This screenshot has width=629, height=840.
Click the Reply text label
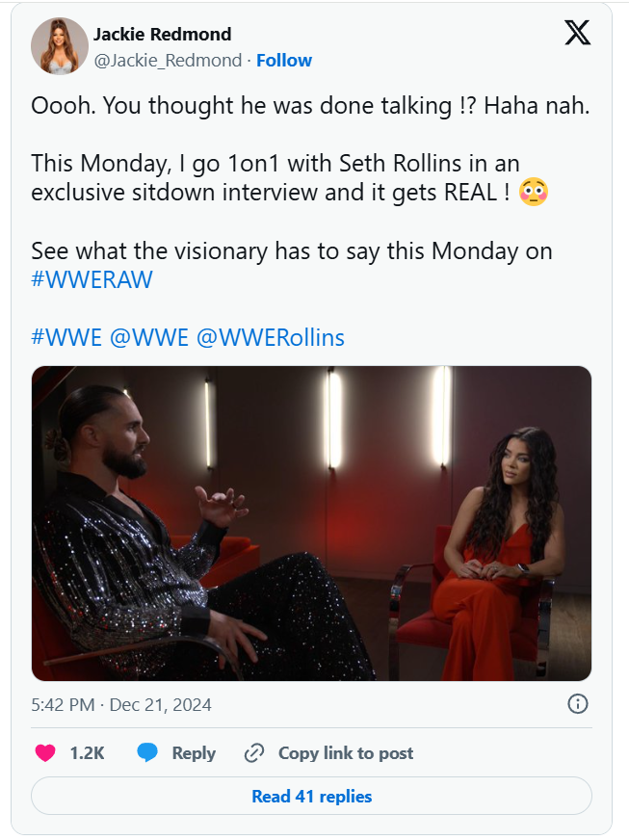[194, 753]
